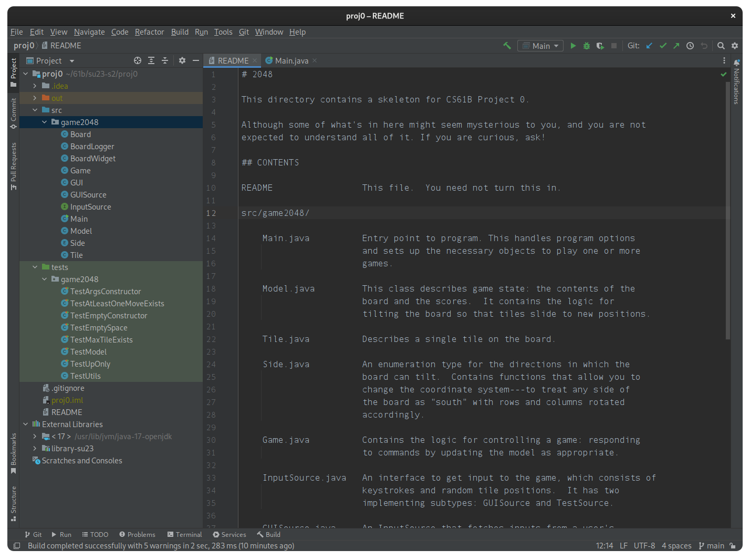
Task: Click the green inspection checkmark in editor
Action: coord(724,75)
